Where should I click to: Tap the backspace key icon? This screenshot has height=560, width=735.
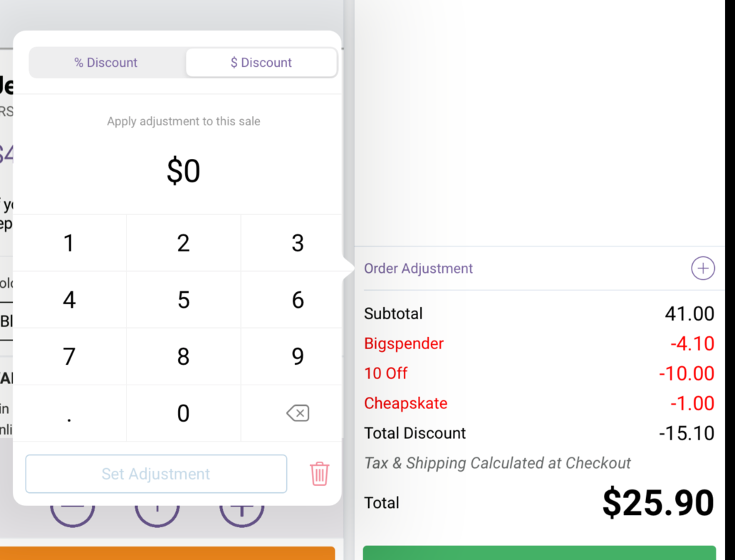coord(298,413)
